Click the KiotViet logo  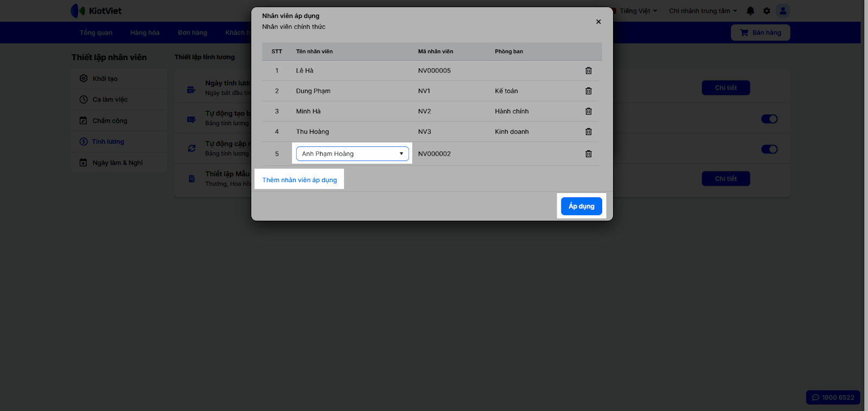point(96,11)
